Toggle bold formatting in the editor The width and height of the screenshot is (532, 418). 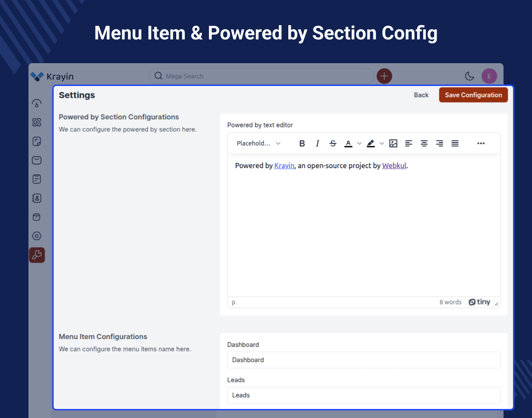coord(302,143)
